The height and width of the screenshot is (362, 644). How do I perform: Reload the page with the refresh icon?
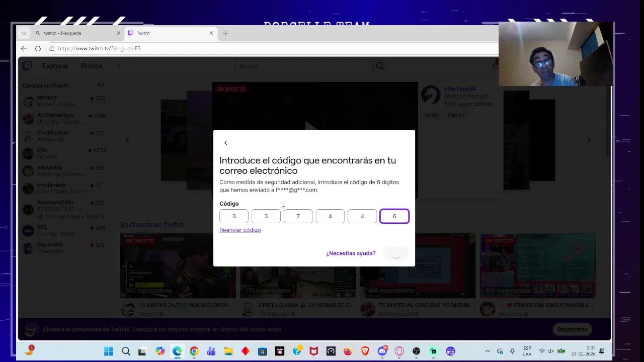pos(38,48)
